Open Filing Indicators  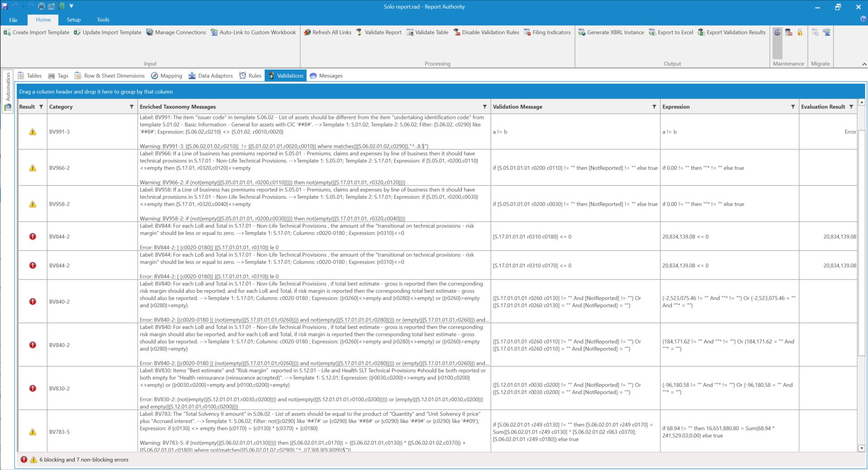click(x=547, y=33)
